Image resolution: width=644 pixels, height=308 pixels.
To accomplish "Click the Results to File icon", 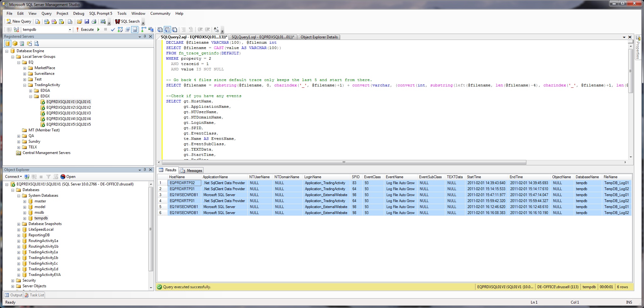I will [174, 30].
